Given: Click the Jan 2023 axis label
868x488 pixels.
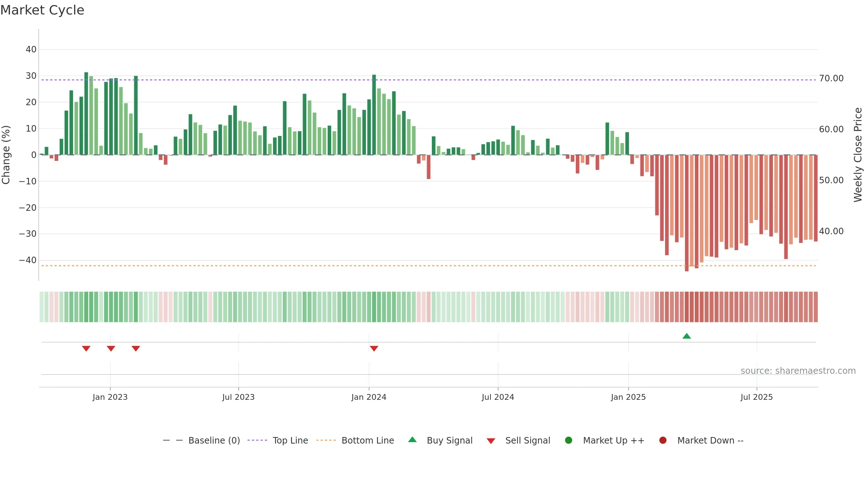Looking at the screenshot, I should [110, 397].
